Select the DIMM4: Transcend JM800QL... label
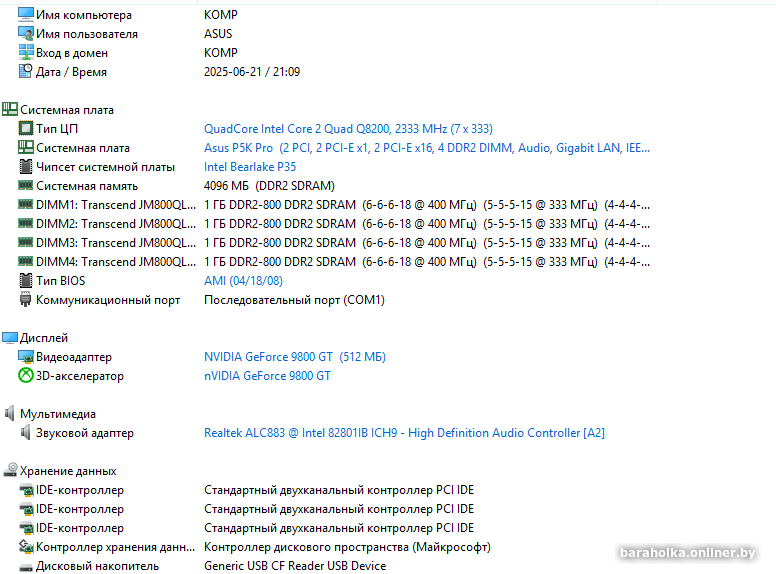The height and width of the screenshot is (574, 776). [x=116, y=262]
